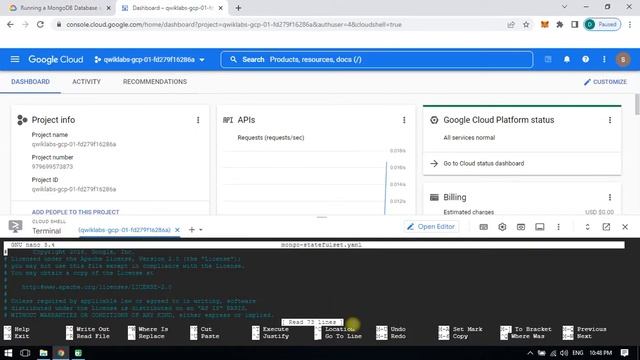
Task: Open the MetaMask fox extension
Action: coord(544,24)
